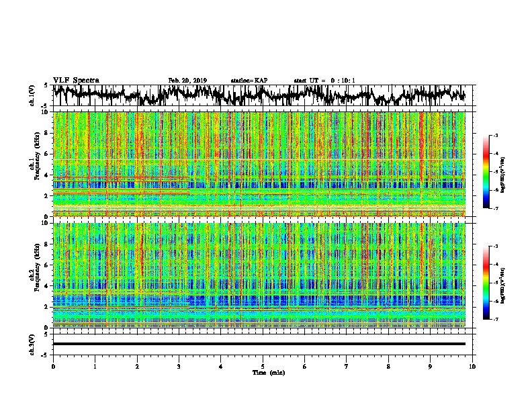Click the "6" tick label on Time axis
This screenshot has height=411, width=532.
(x=305, y=367)
